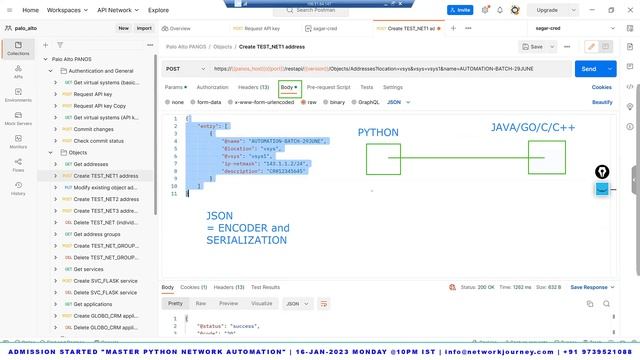Open the comments icon beside pencil
The image size is (640, 360).
(x=606, y=47)
